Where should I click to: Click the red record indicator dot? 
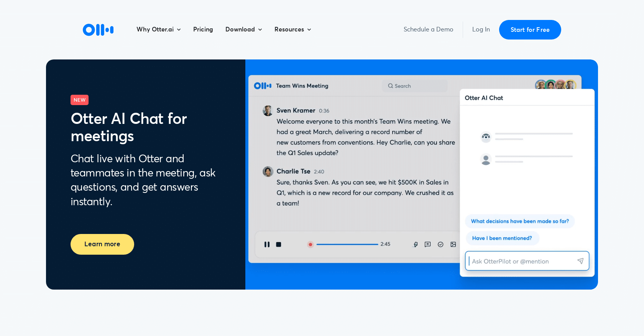point(310,244)
